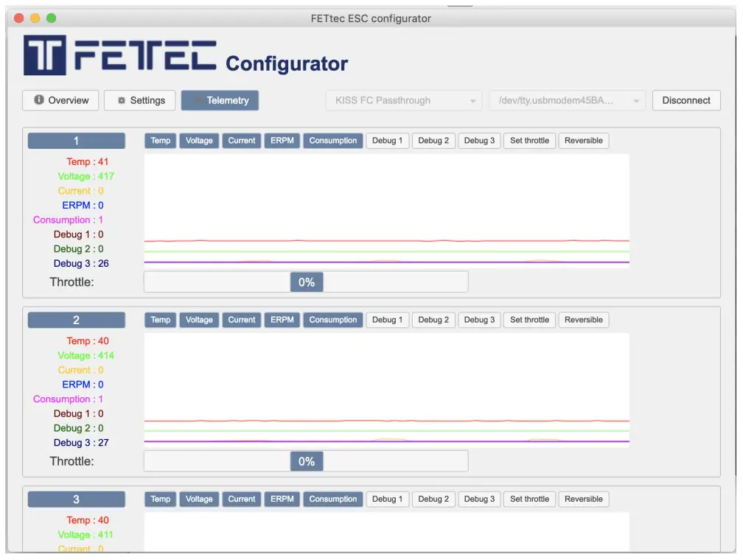Enable Debug 1 graph for ESC 1
The height and width of the screenshot is (560, 743).
(387, 141)
